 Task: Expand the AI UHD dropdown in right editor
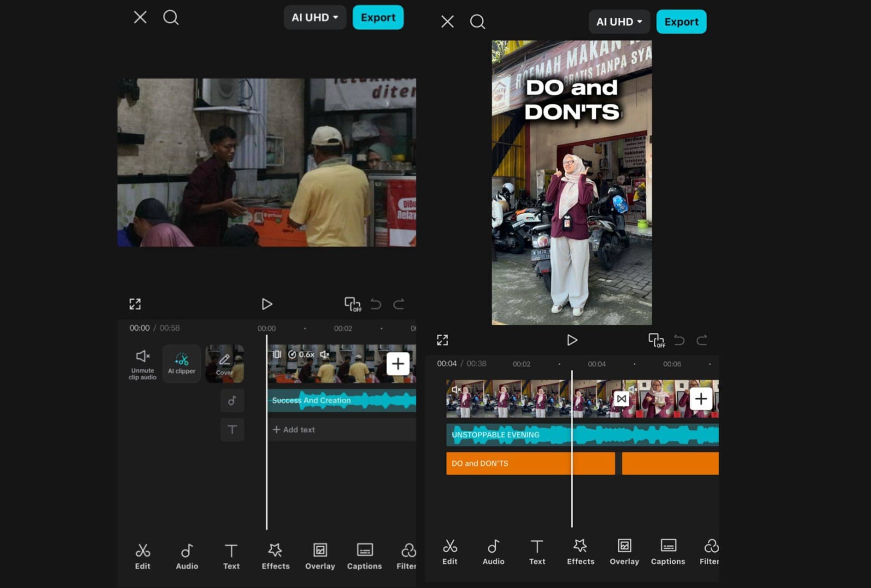619,22
